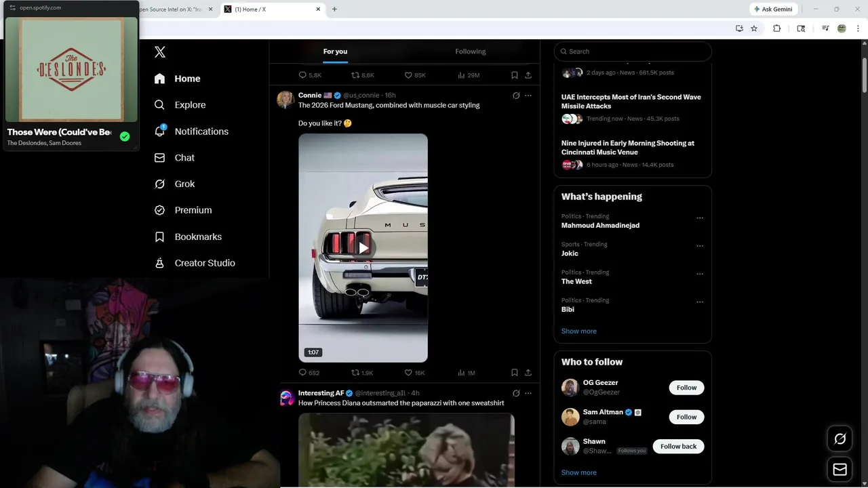This screenshot has width=868, height=488.
Task: Click Grok icon on Interesting AF post
Action: 516,393
